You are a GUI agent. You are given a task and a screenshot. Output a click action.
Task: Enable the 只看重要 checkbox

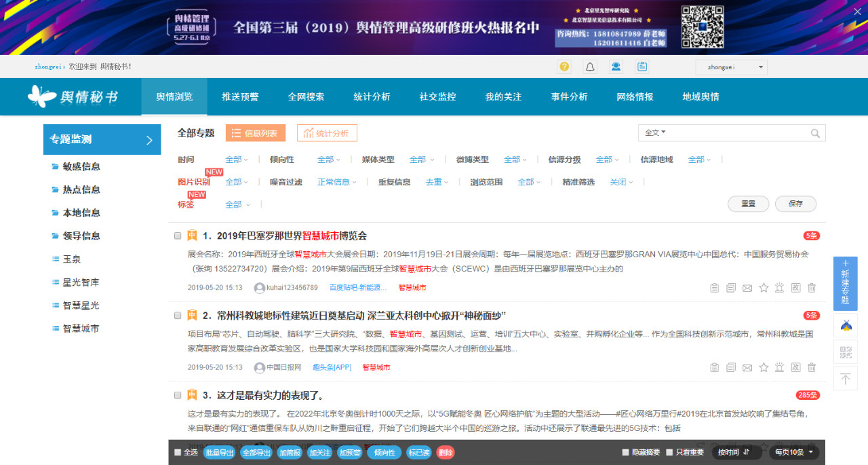669,452
